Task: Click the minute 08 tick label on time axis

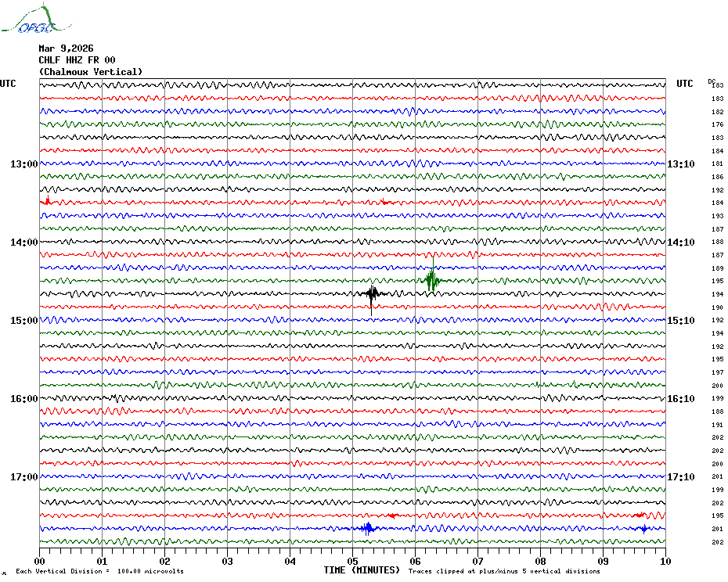Action: pos(540,562)
